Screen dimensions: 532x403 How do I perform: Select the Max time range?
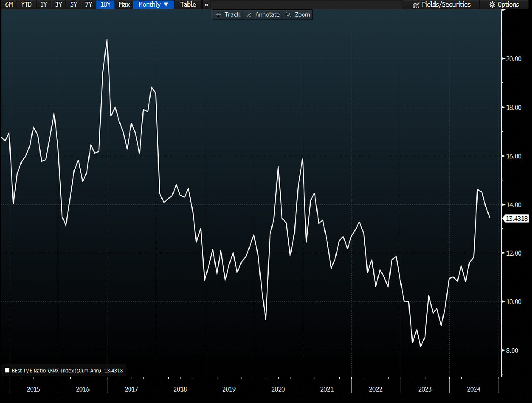(x=124, y=4)
